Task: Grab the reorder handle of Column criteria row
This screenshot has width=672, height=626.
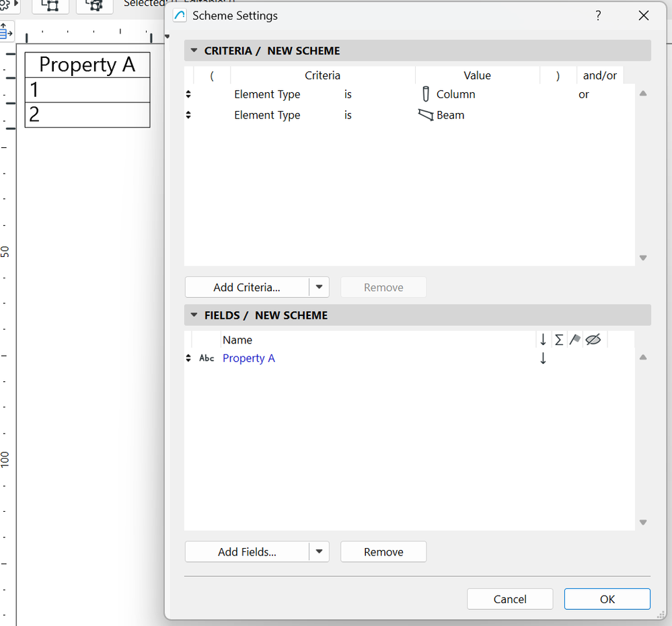Action: (188, 94)
